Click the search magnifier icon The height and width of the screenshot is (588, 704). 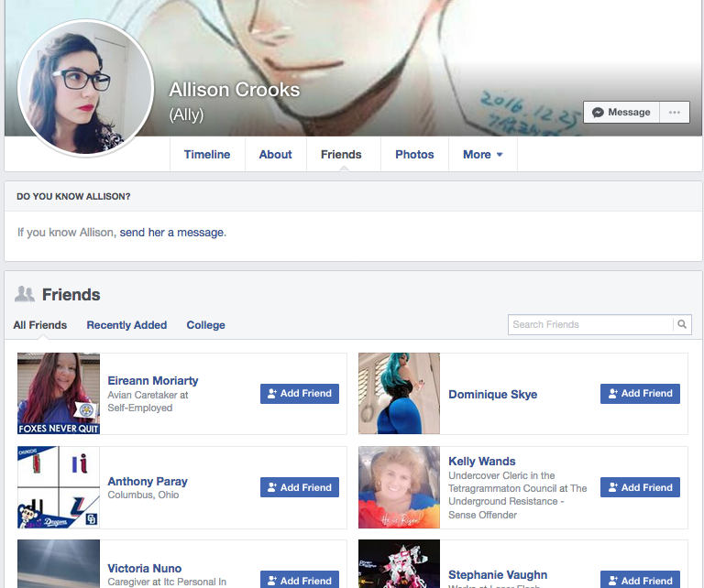682,324
